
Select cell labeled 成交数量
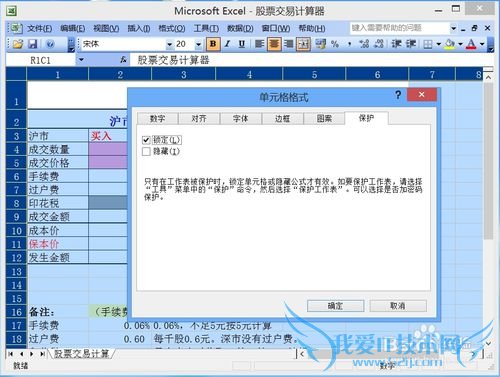58,149
